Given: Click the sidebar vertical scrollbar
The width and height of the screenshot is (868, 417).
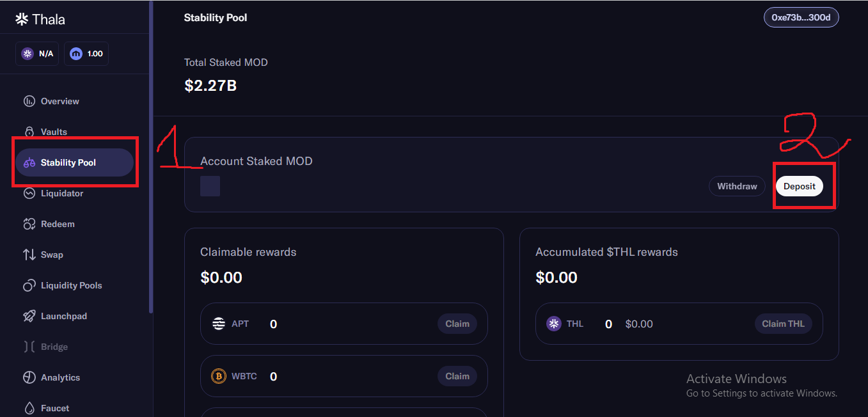Looking at the screenshot, I should (151, 157).
